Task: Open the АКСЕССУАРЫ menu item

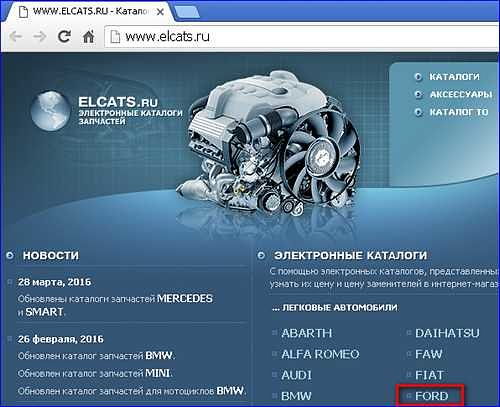Action: pyautogui.click(x=461, y=95)
